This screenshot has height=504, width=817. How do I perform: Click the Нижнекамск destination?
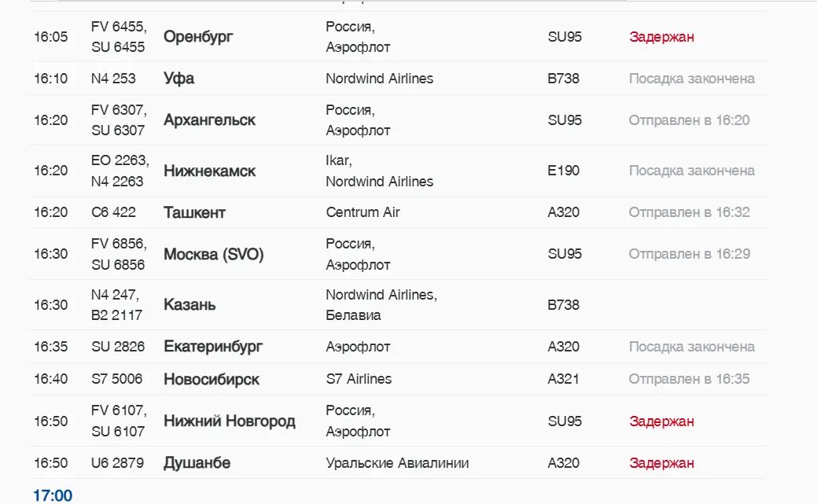coord(209,171)
